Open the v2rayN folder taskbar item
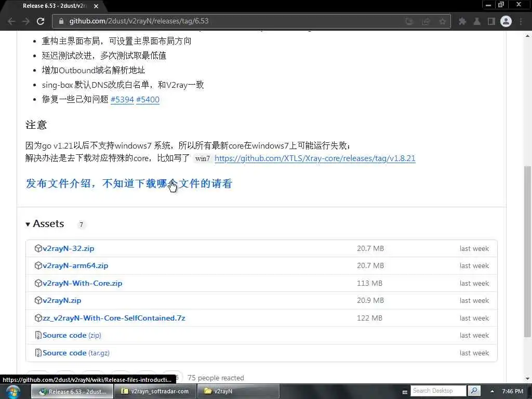The width and height of the screenshot is (532, 399). point(238,392)
